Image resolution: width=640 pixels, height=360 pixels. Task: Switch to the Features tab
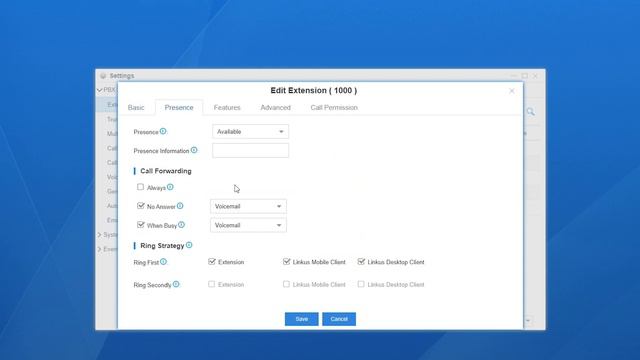click(x=227, y=107)
